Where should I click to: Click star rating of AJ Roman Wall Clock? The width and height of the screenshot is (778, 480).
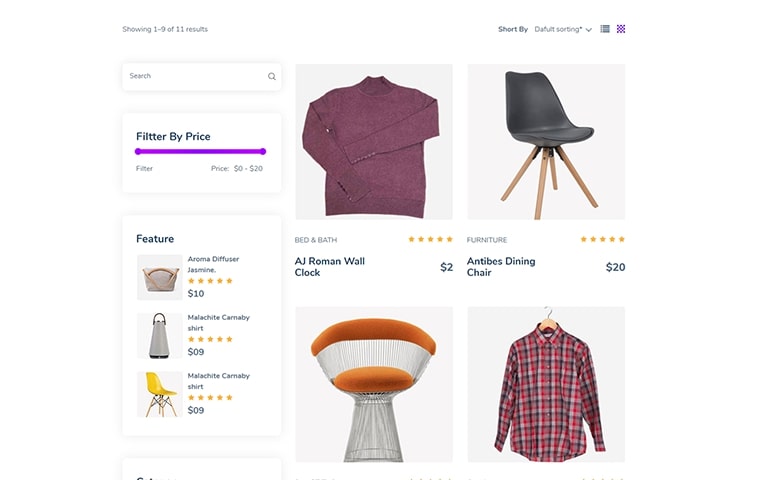point(430,239)
